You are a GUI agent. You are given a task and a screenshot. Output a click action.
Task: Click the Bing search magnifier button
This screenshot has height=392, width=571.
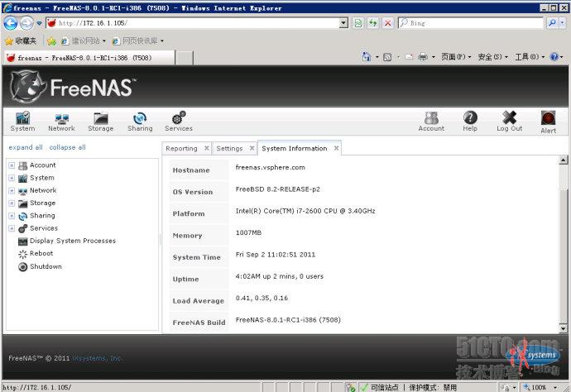click(552, 23)
